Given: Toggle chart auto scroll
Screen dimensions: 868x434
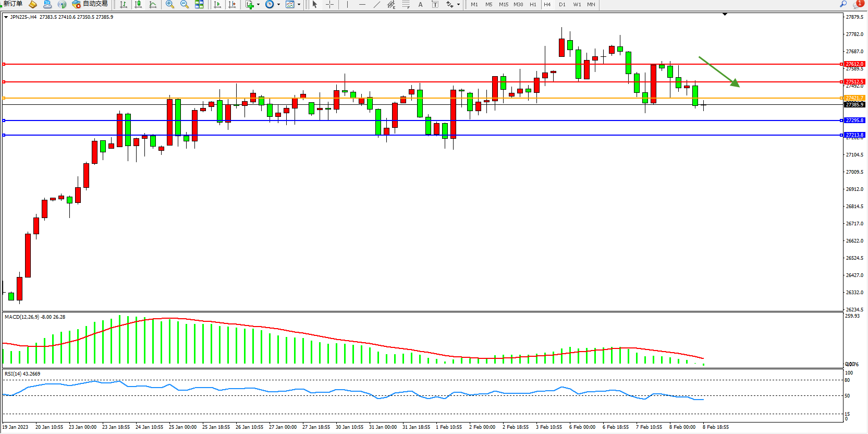Looking at the screenshot, I should pos(217,5).
